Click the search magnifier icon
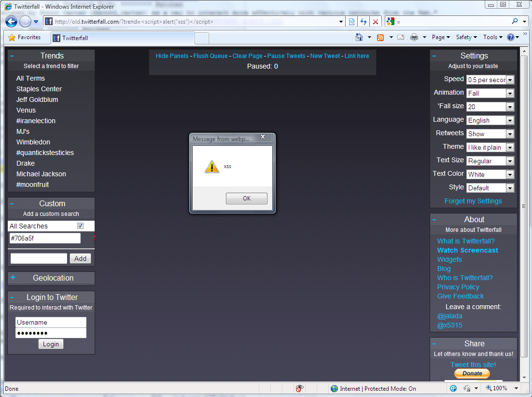 pyautogui.click(x=515, y=21)
